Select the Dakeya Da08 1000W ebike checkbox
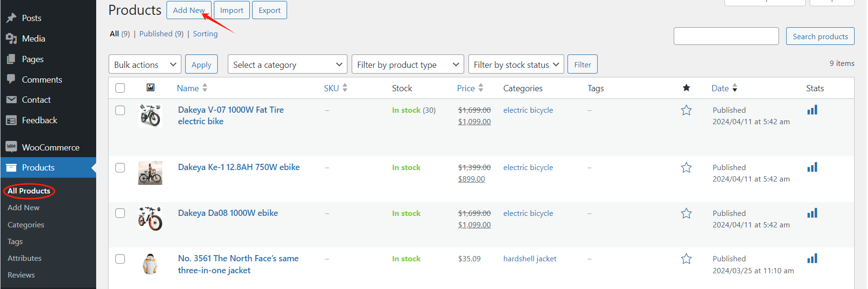This screenshot has height=289, width=868. pyautogui.click(x=120, y=213)
